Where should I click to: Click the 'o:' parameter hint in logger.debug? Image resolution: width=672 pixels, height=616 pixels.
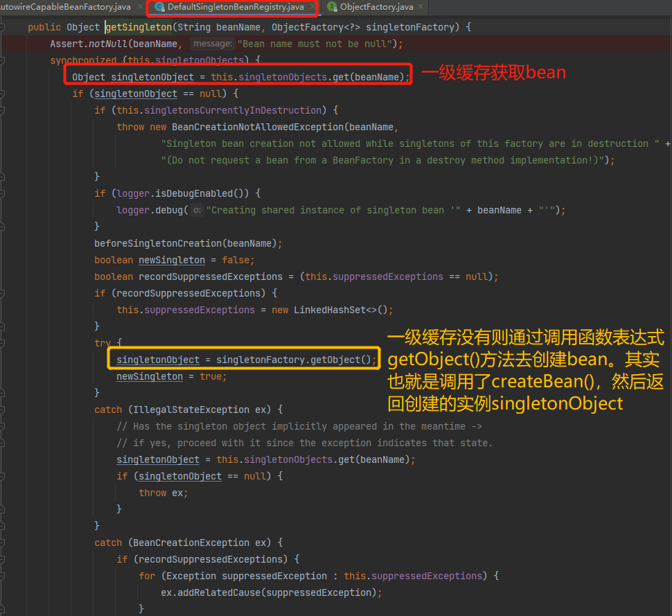tap(197, 210)
